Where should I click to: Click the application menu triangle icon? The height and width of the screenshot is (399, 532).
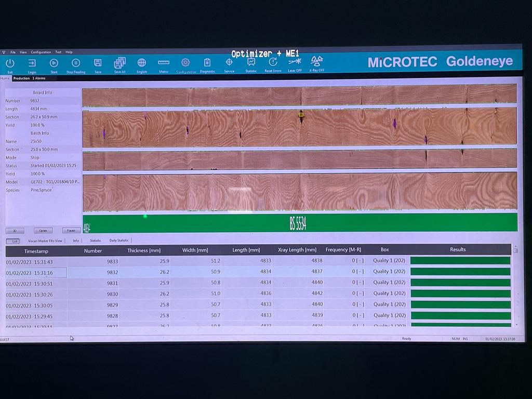coord(4,52)
